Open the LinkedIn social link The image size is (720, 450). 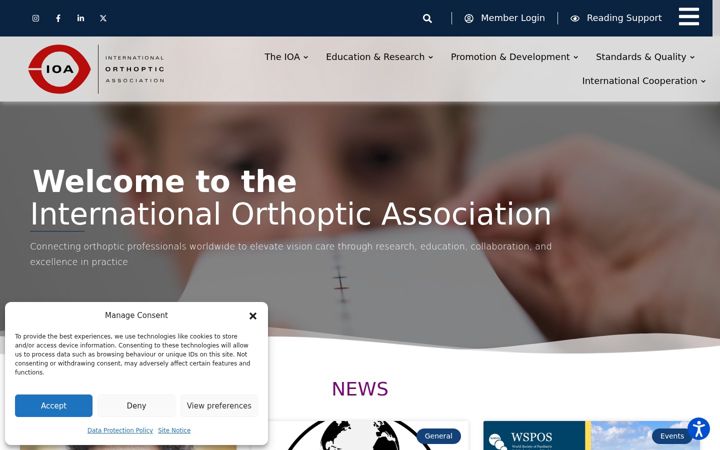click(81, 18)
